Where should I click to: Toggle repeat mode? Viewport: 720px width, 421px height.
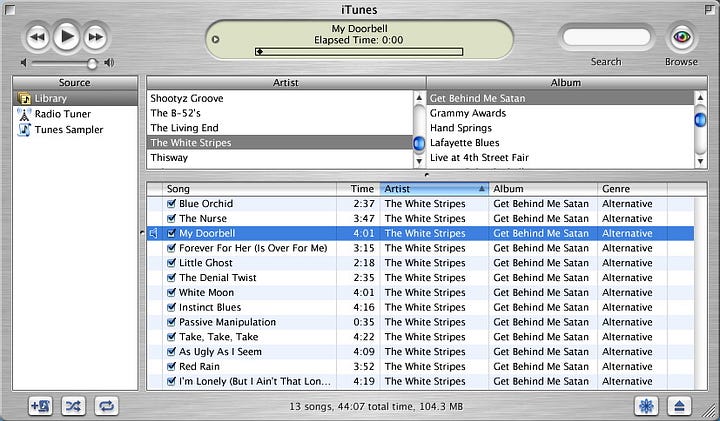107,406
